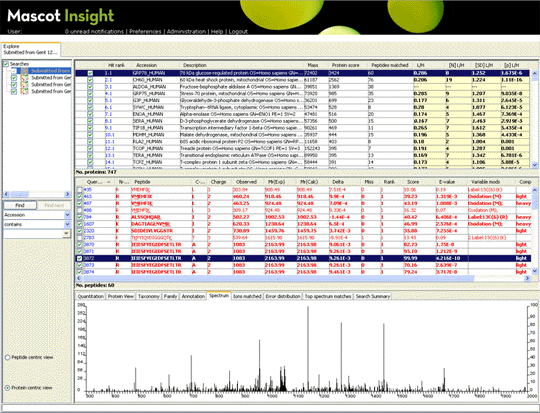Select highlighted peptide row with score 99.99
Viewport: 540px width, 413px height.
coord(303,258)
